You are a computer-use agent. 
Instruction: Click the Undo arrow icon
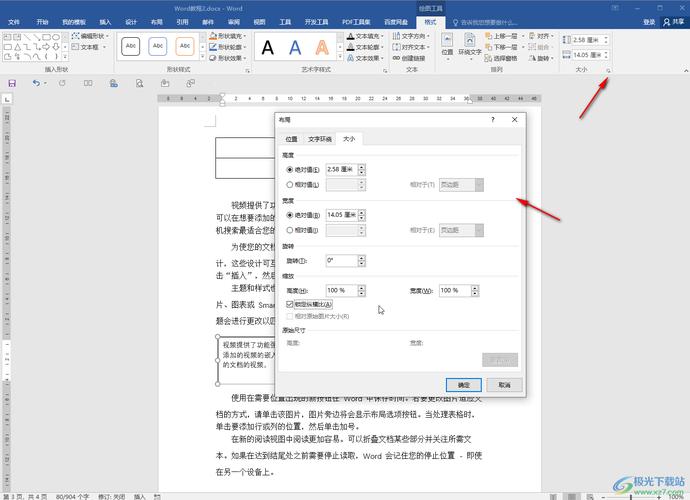36,83
